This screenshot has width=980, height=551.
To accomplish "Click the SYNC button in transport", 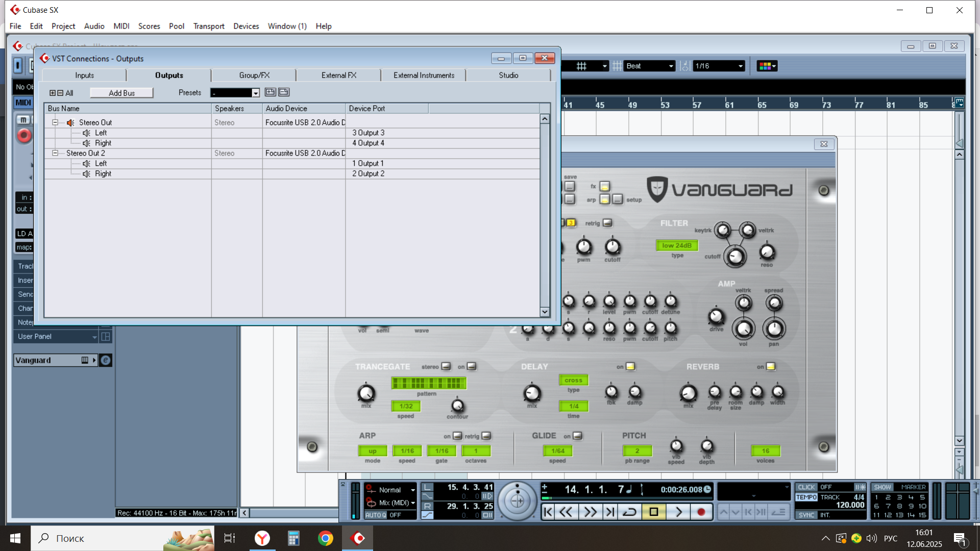I will pos(806,515).
